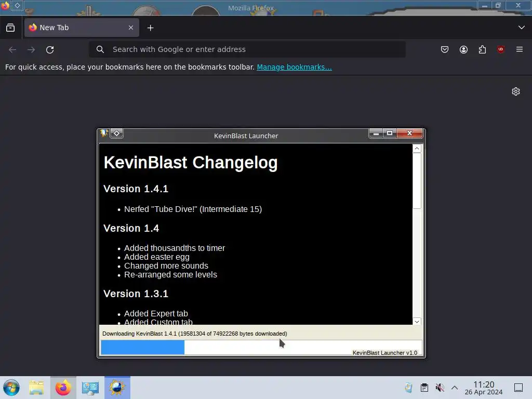532x399 pixels.
Task: Click the KevinBlast download progress bar
Action: 261,348
